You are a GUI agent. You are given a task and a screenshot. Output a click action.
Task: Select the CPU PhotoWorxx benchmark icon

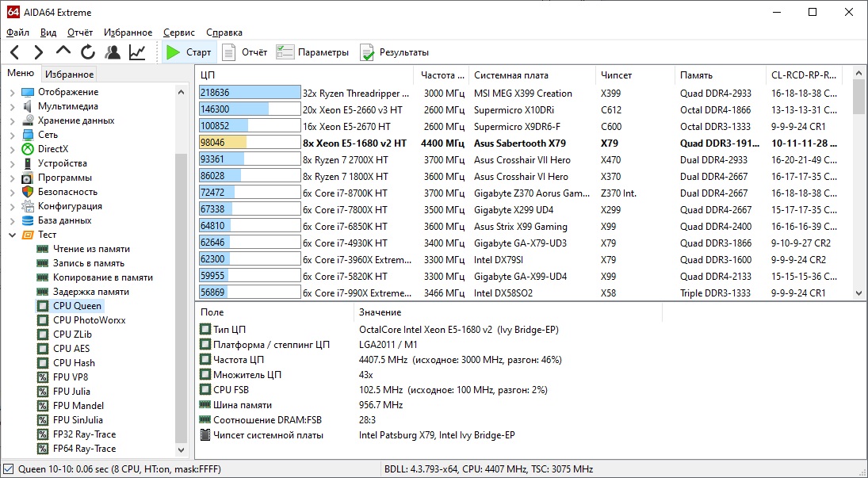point(42,320)
